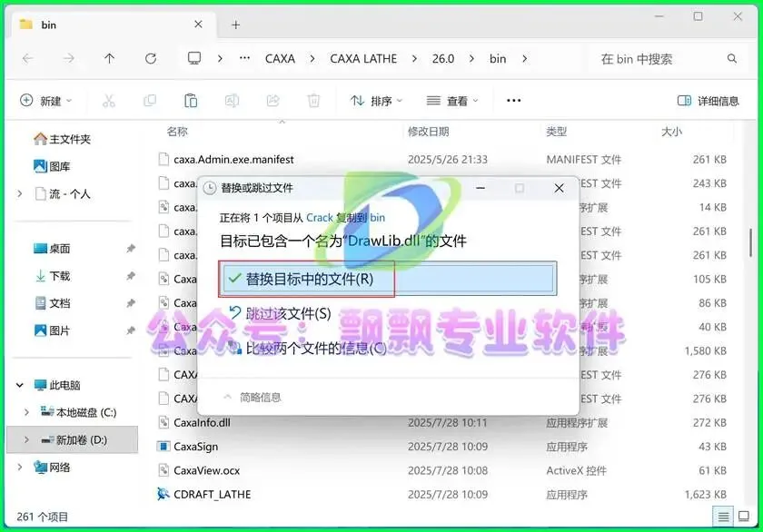Refresh the bin folder view
The width and height of the screenshot is (763, 532).
point(151,59)
